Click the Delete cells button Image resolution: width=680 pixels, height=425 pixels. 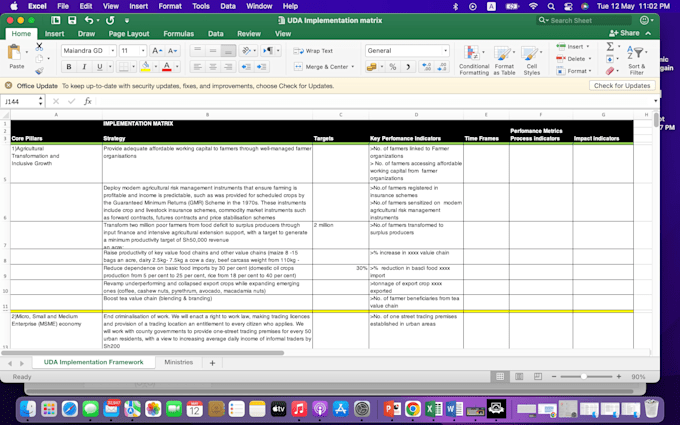pos(573,59)
